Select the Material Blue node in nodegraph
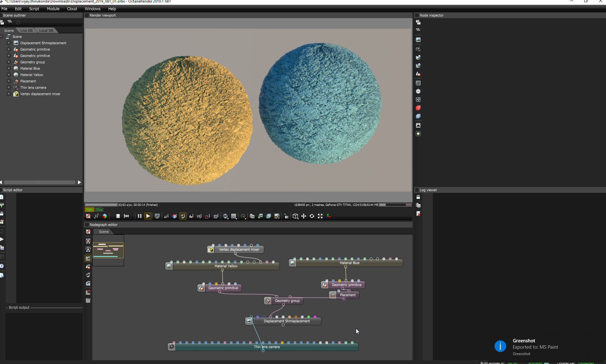Viewport: 606px width, 364px height. tap(346, 263)
